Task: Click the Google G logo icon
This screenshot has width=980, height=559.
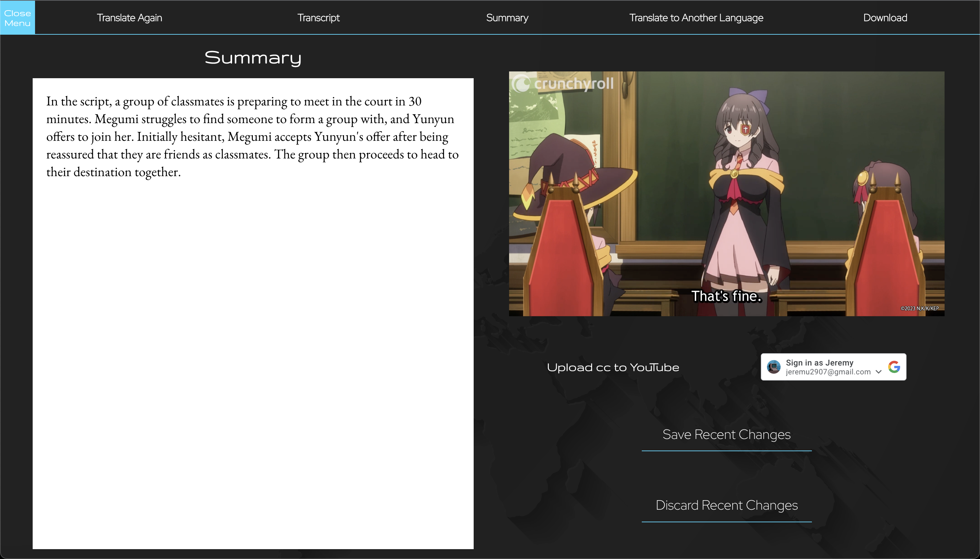Action: pyautogui.click(x=894, y=367)
